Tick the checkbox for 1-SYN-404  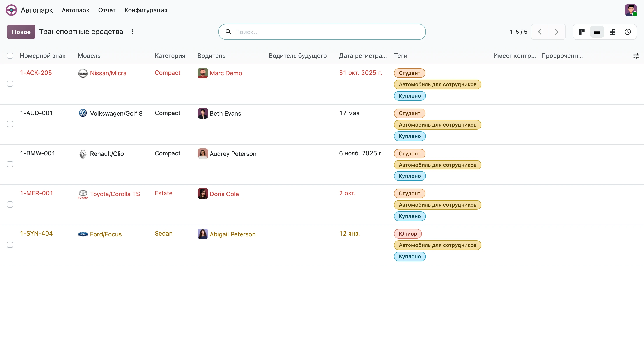tap(10, 245)
